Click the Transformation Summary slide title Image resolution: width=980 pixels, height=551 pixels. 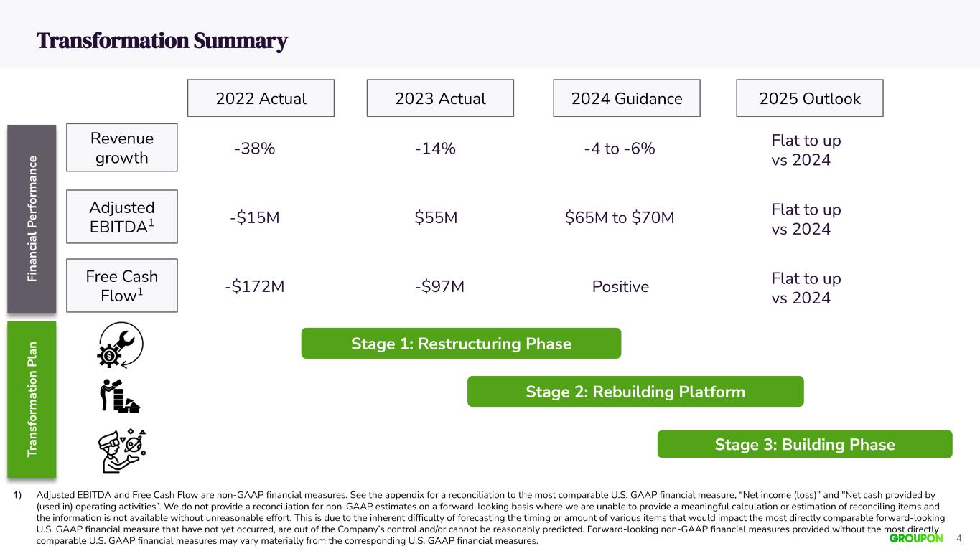point(162,41)
